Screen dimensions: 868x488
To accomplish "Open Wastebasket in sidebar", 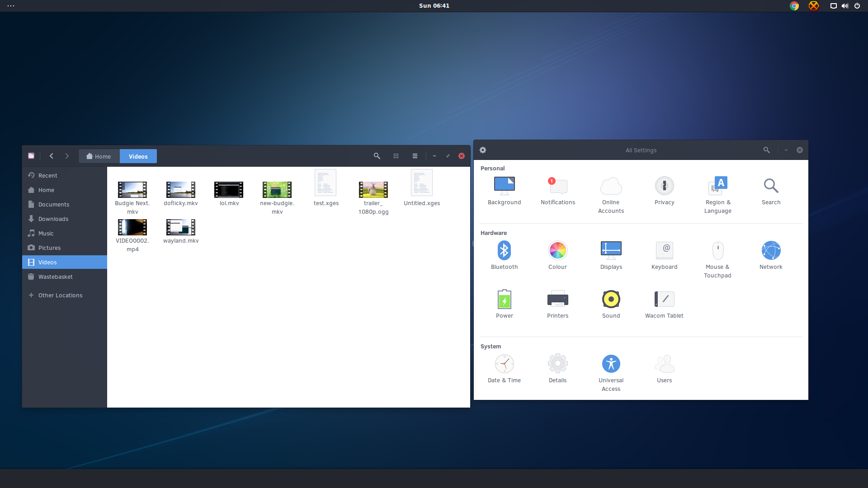I will click(65, 277).
